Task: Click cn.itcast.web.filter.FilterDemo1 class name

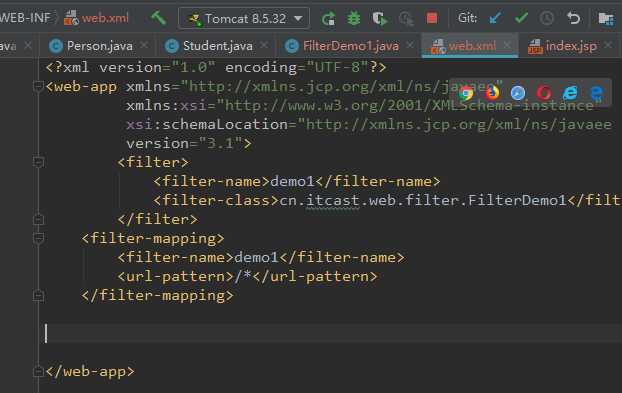Action: coord(423,200)
